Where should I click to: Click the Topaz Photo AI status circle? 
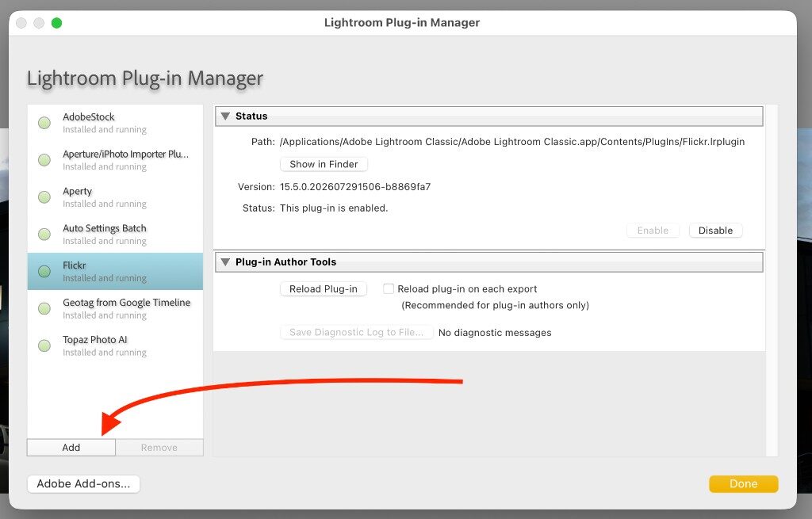click(x=44, y=345)
